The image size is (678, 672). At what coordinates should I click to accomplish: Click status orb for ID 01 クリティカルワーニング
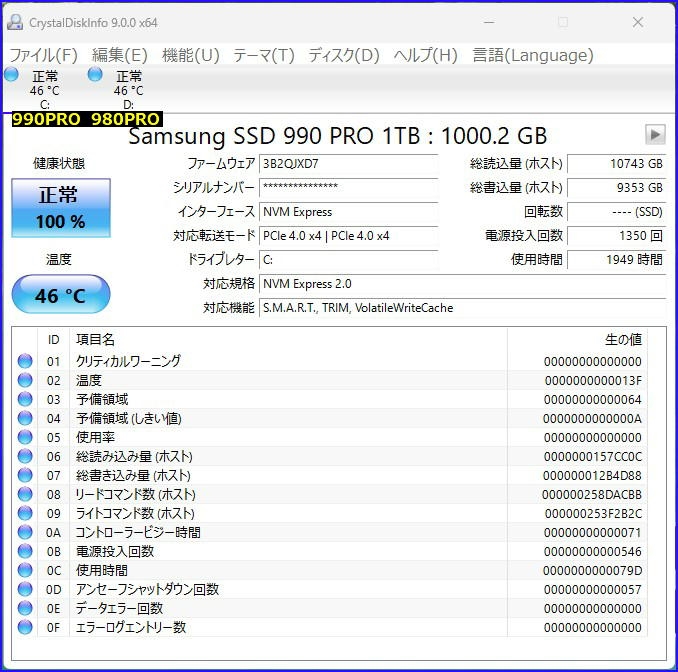25,361
